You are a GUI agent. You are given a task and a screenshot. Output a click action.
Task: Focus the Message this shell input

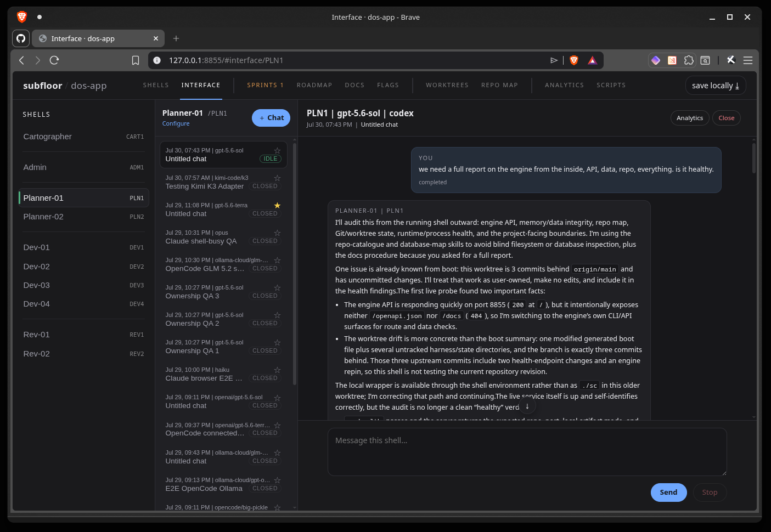coord(527,452)
